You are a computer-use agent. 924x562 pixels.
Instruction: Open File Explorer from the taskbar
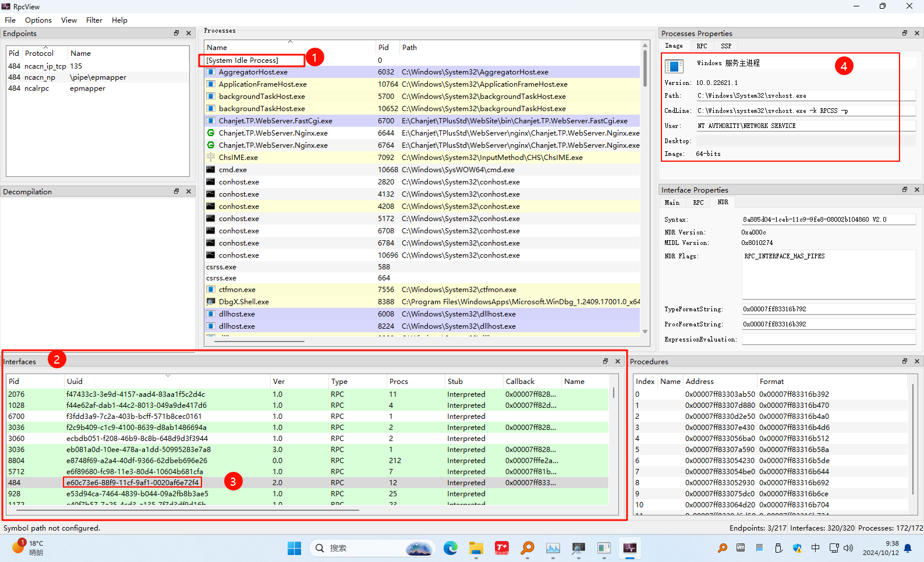pyautogui.click(x=476, y=548)
